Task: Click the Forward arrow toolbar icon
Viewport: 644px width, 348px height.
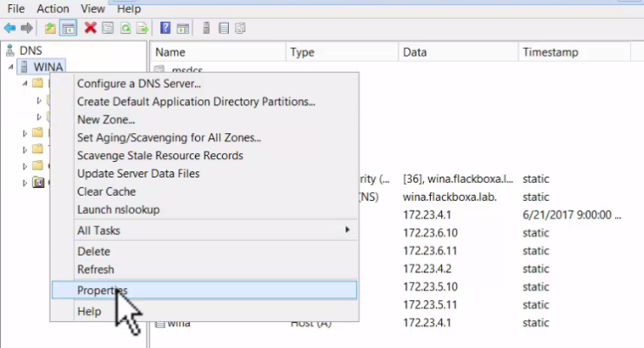Action: 27,29
